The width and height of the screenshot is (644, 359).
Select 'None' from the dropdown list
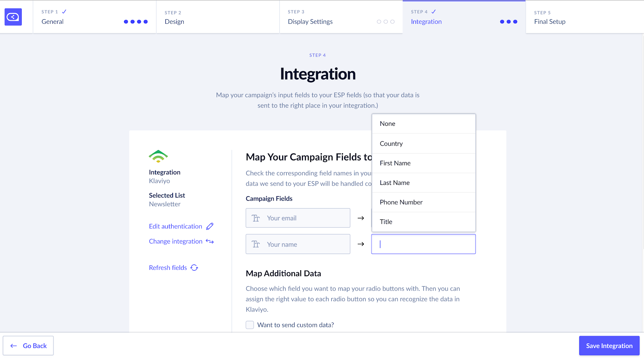click(424, 124)
